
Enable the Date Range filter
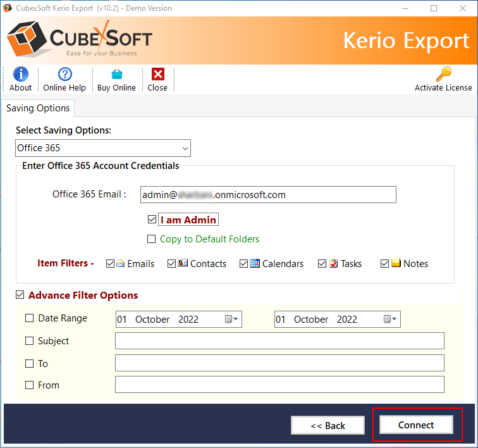point(30,318)
